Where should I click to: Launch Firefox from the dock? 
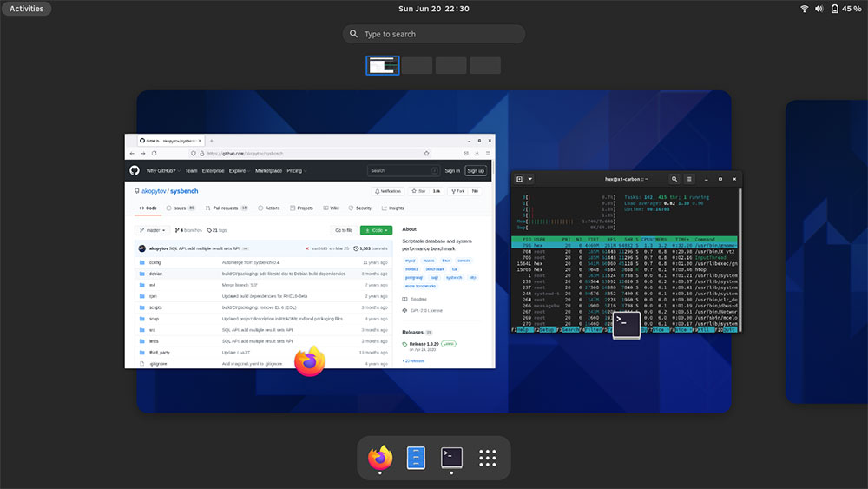click(380, 457)
